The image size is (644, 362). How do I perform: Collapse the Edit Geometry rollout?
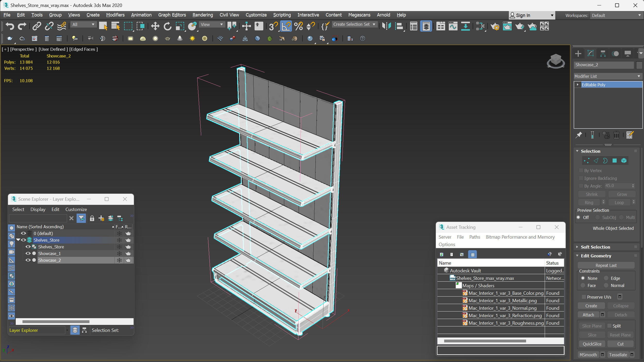pyautogui.click(x=577, y=256)
